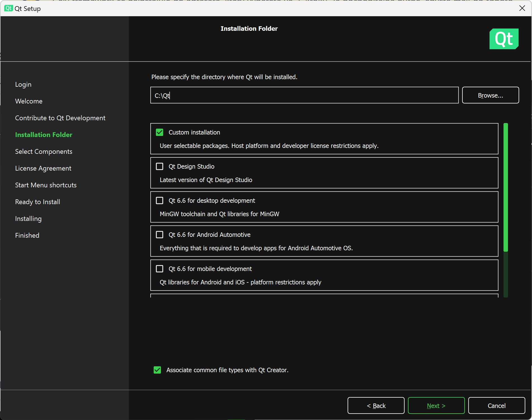This screenshot has height=420, width=532.
Task: Click Contribute to Qt Development step
Action: [x=60, y=118]
